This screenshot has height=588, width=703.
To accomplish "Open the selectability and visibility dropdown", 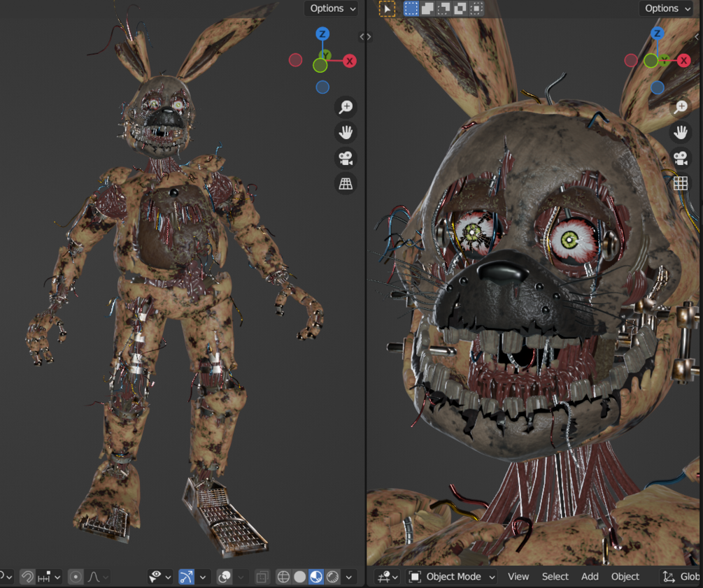I will pyautogui.click(x=160, y=577).
